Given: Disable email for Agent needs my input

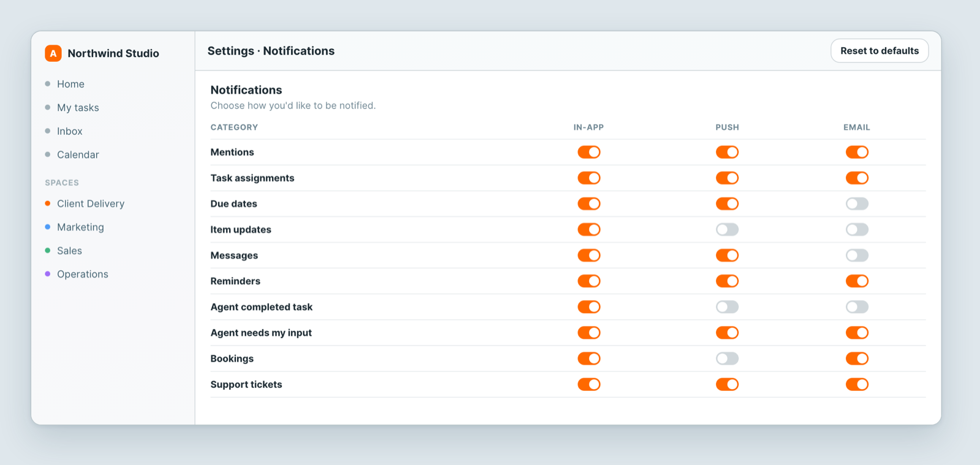Looking at the screenshot, I should [x=858, y=333].
